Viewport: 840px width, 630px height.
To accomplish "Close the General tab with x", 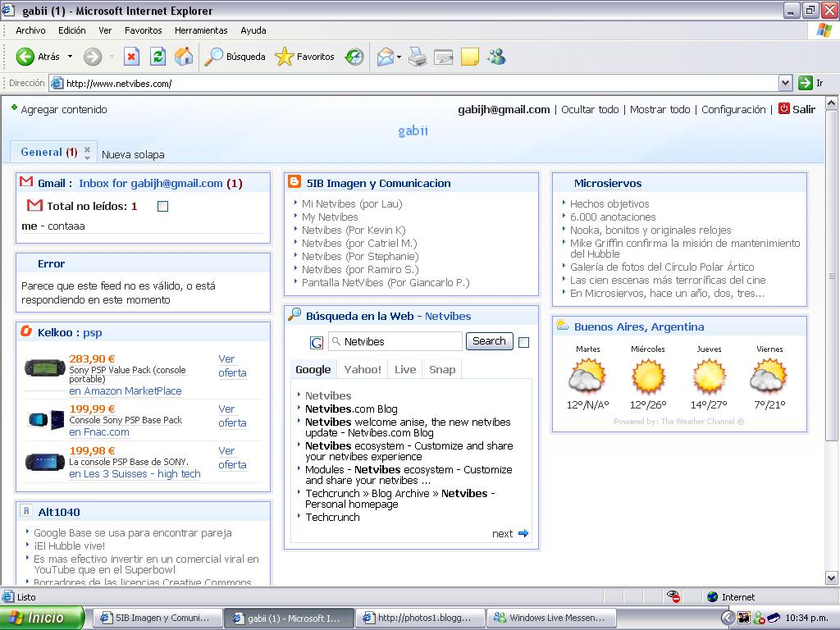I will [x=87, y=148].
